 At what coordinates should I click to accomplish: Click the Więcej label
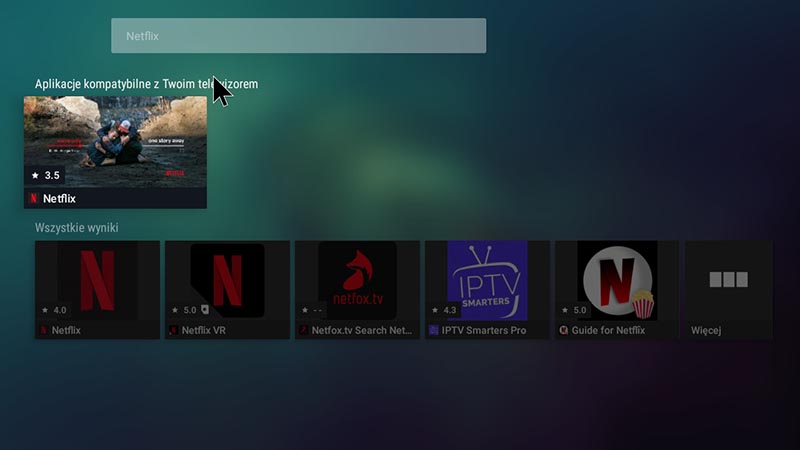click(706, 331)
